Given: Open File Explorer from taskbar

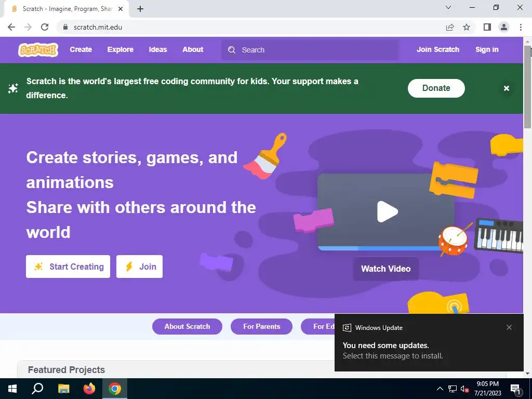Looking at the screenshot, I should (x=63, y=389).
